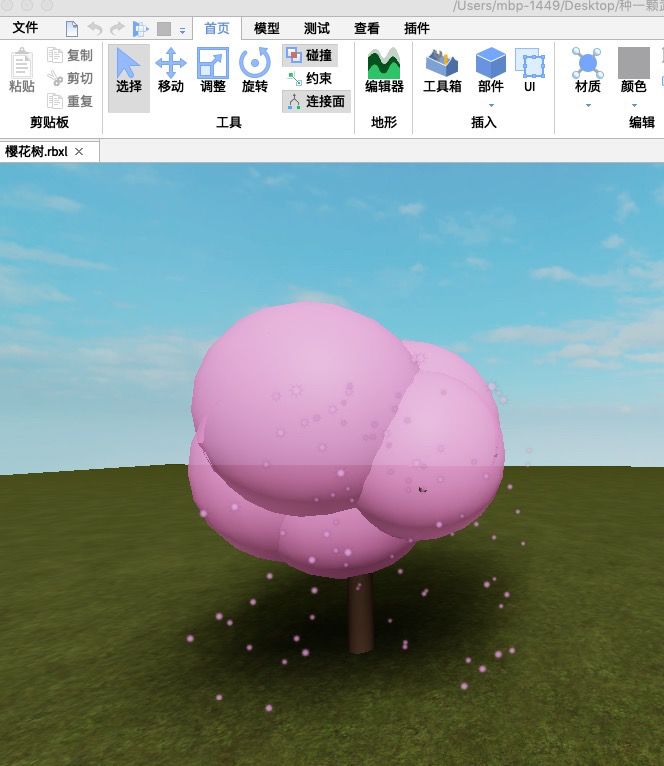Open the 约束 (Constraints) option
Image resolution: width=664 pixels, height=766 pixels.
[310, 78]
